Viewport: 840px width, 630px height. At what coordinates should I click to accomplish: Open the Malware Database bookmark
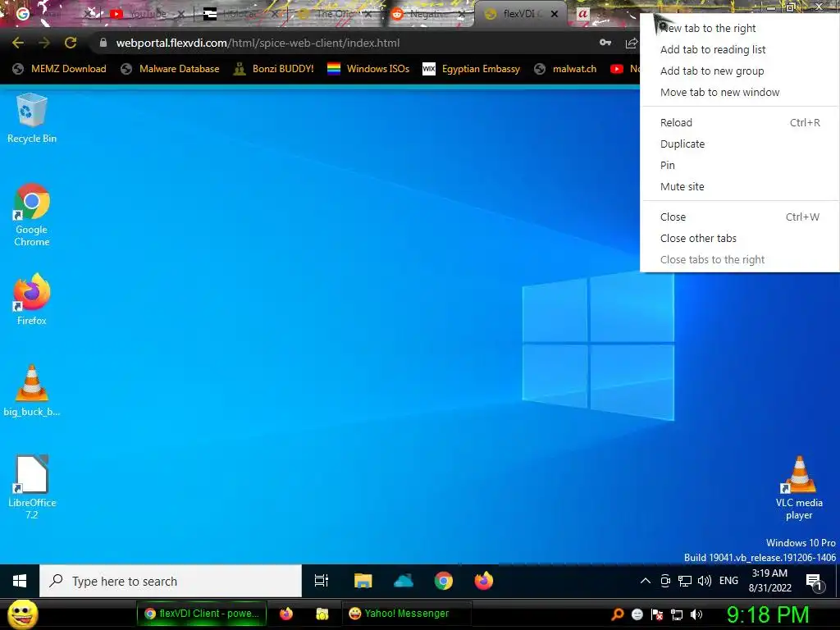170,69
